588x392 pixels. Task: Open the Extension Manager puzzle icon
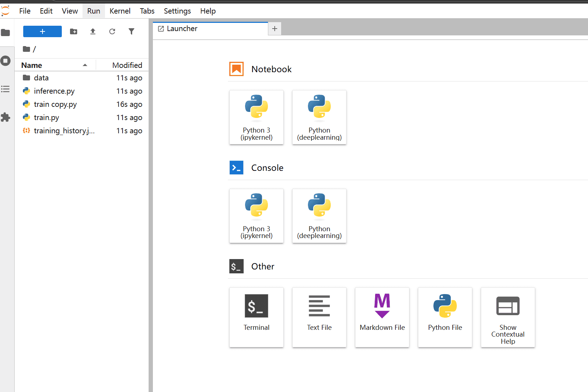click(5, 117)
